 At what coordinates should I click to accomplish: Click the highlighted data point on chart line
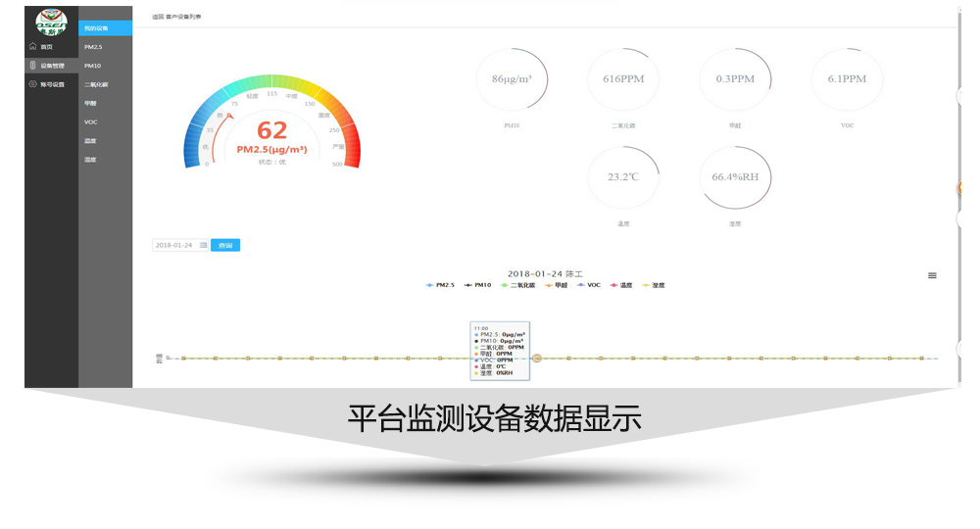click(537, 358)
